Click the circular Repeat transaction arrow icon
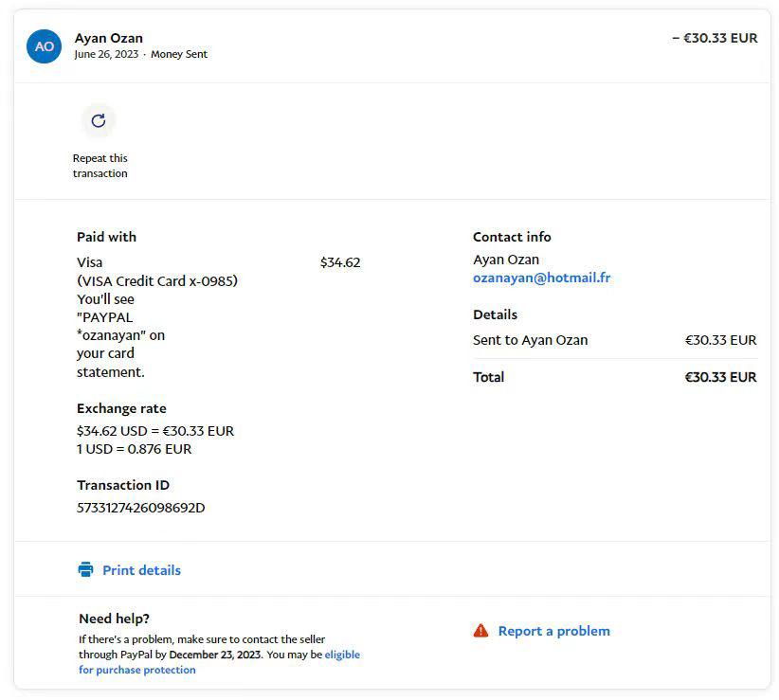The height and width of the screenshot is (700, 779). [x=99, y=120]
